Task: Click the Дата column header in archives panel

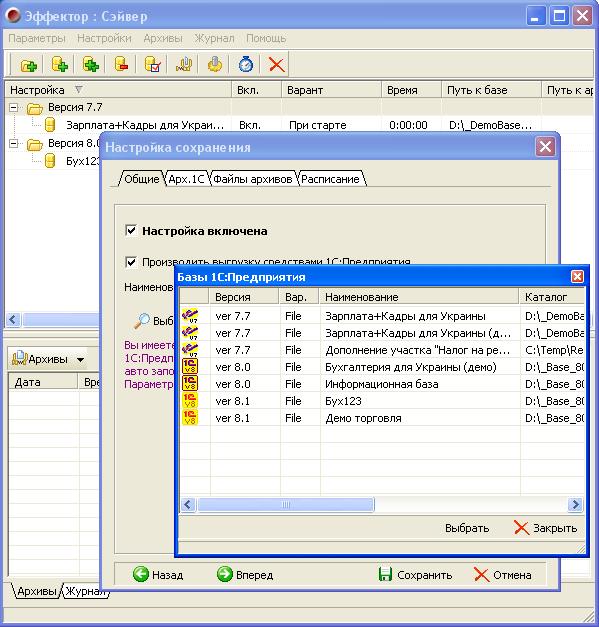Action: tap(42, 382)
